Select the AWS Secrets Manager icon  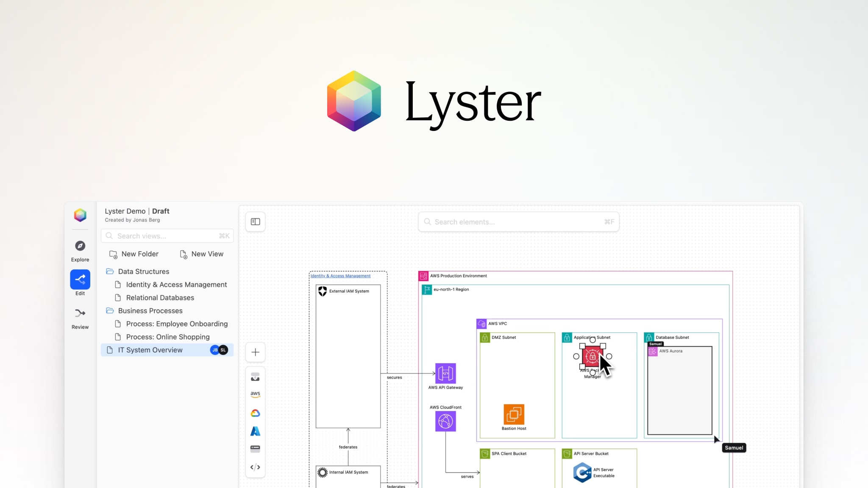point(593,357)
